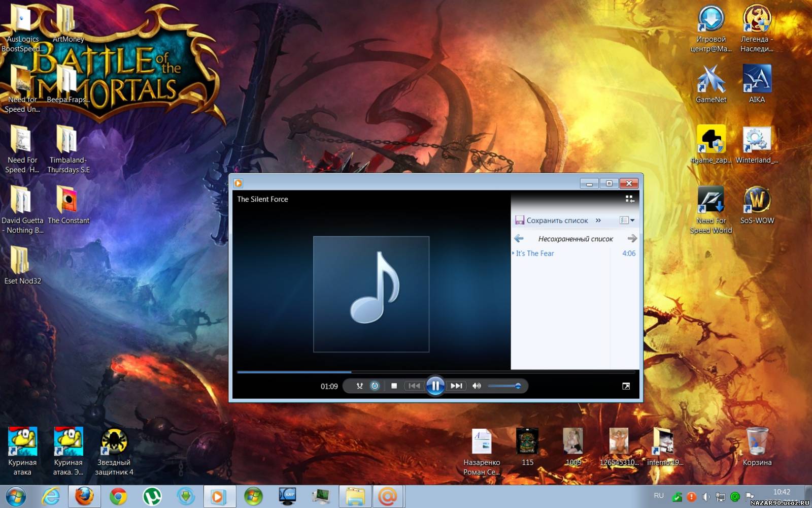Screen dimensions: 812x508
Task: Switch to full screen view icon
Action: point(626,387)
